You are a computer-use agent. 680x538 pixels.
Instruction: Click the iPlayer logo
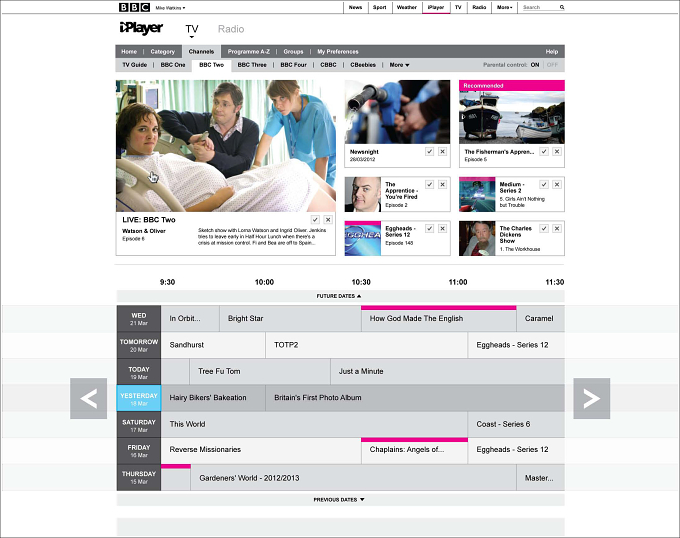(x=141, y=28)
